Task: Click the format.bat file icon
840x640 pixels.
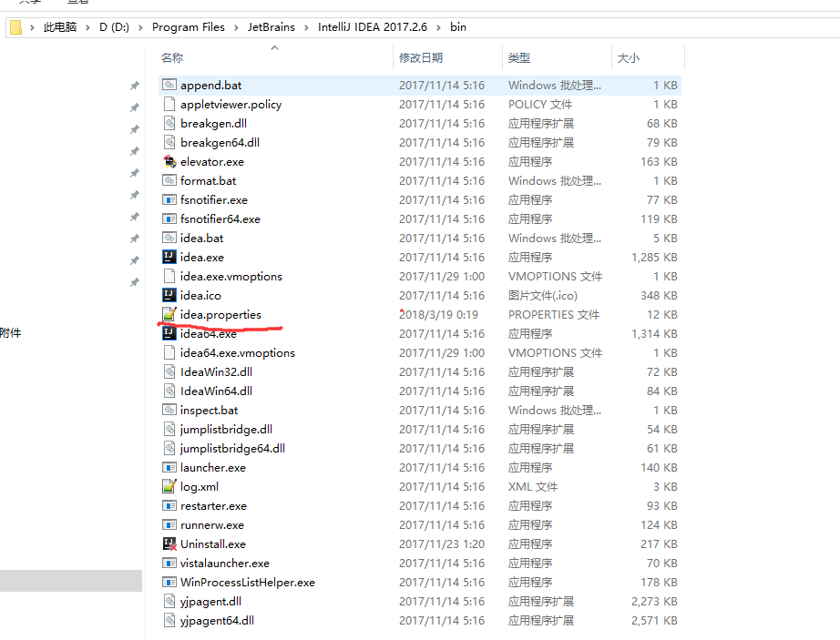Action: [169, 180]
